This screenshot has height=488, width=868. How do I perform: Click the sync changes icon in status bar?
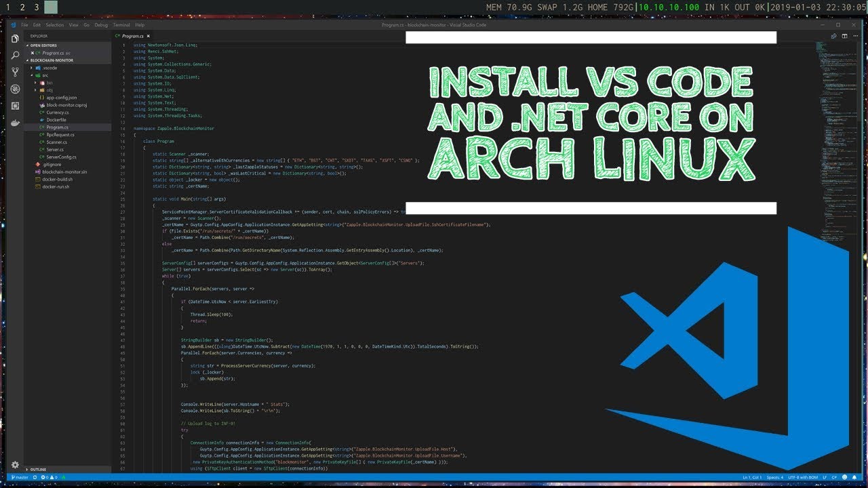click(x=35, y=478)
